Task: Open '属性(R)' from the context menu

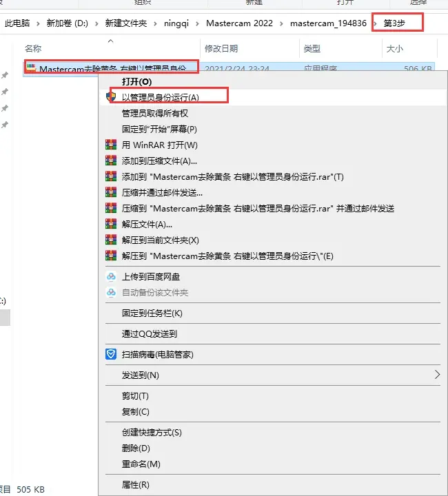Action: tap(136, 484)
